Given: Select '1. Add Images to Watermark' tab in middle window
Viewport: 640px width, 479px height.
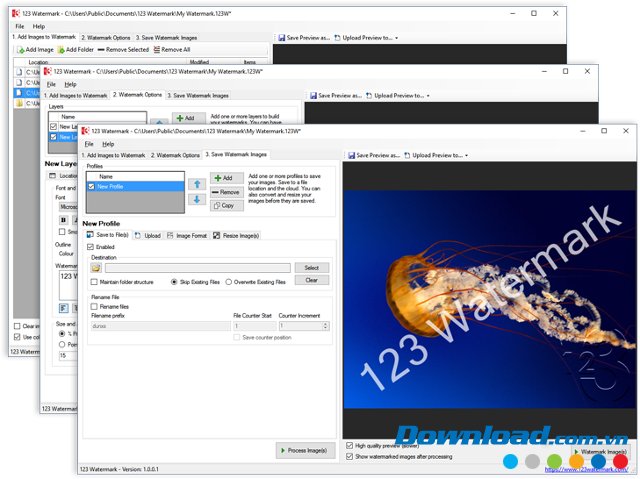Looking at the screenshot, I should [76, 95].
